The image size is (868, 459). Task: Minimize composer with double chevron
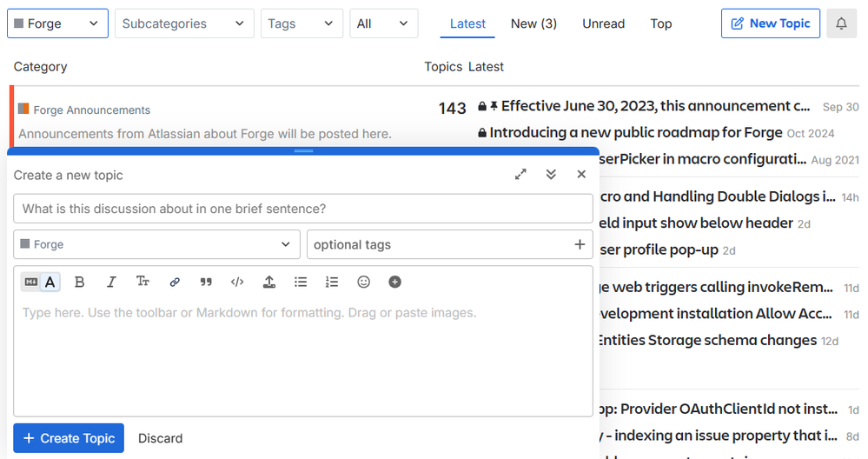(551, 175)
